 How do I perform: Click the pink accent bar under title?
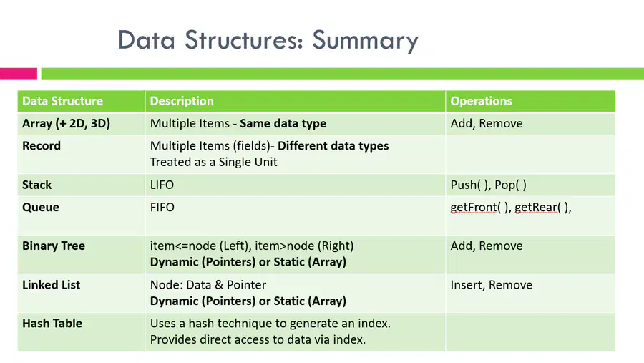pyautogui.click(x=19, y=74)
